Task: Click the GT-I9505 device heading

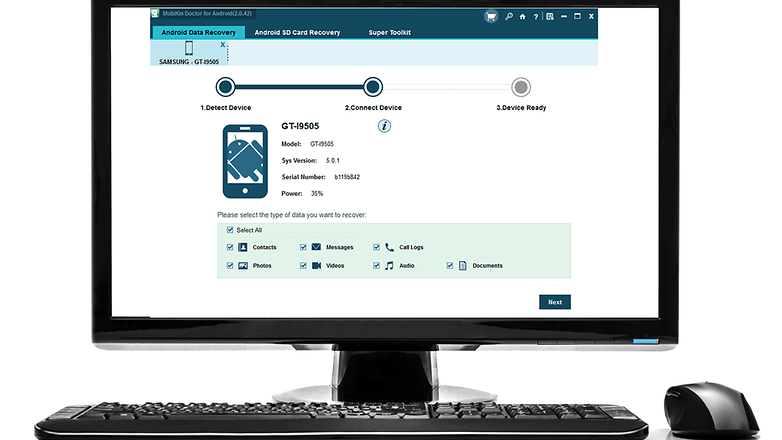Action: coord(300,126)
